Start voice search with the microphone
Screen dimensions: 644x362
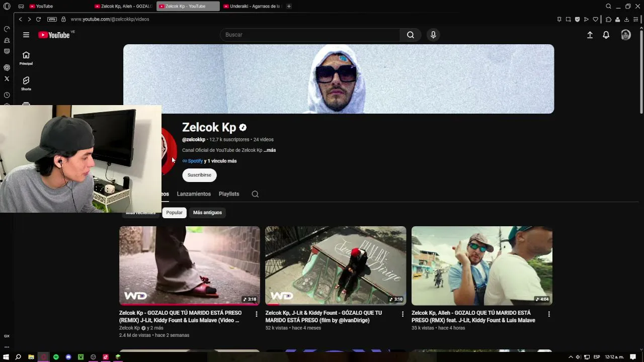coord(433,35)
